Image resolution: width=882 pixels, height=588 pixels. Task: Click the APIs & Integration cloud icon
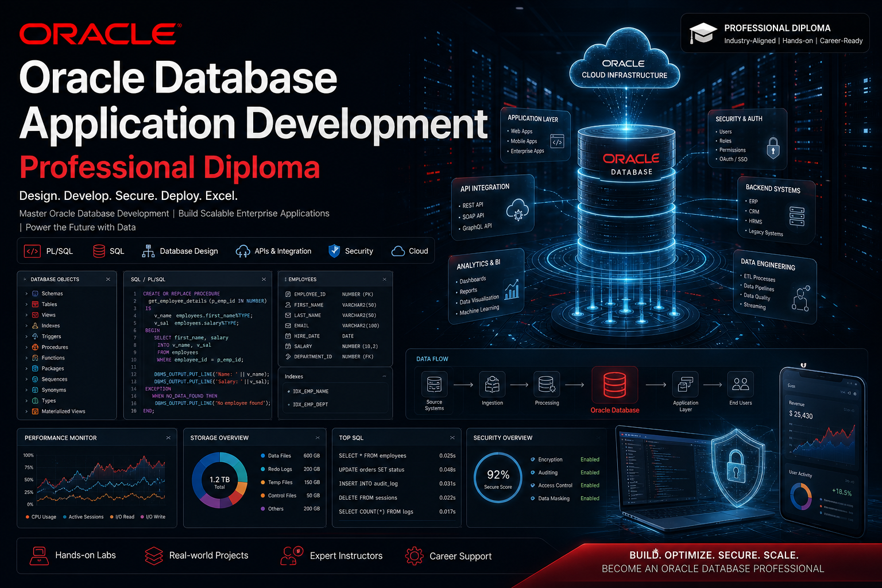[243, 251]
